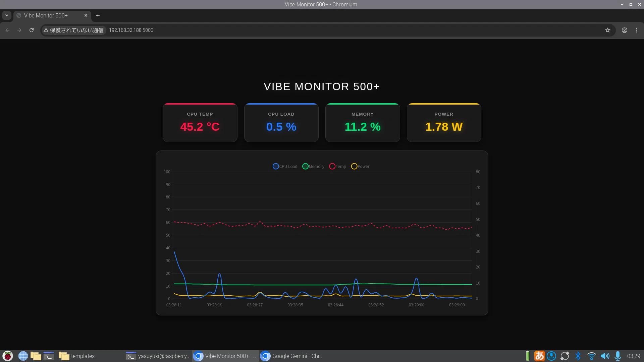
Task: Reload the Vibe Monitor page
Action: click(x=32, y=30)
